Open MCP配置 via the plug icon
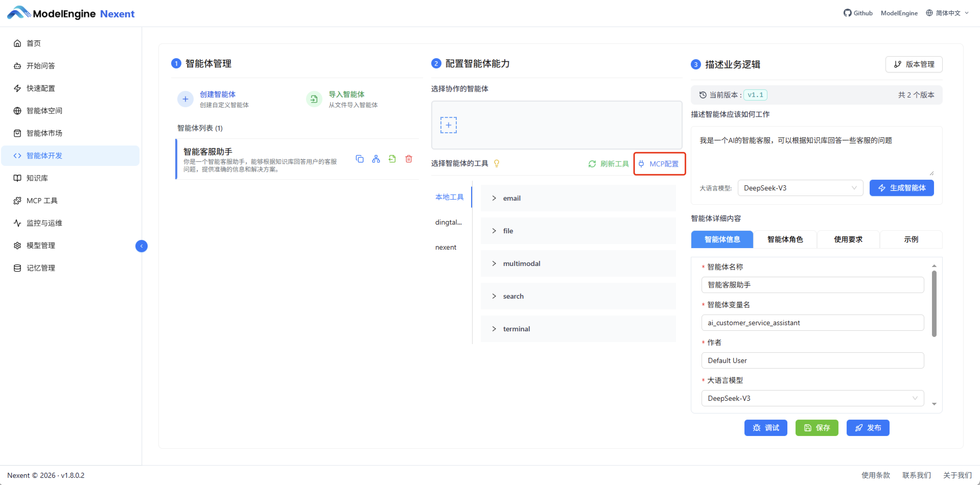 659,164
